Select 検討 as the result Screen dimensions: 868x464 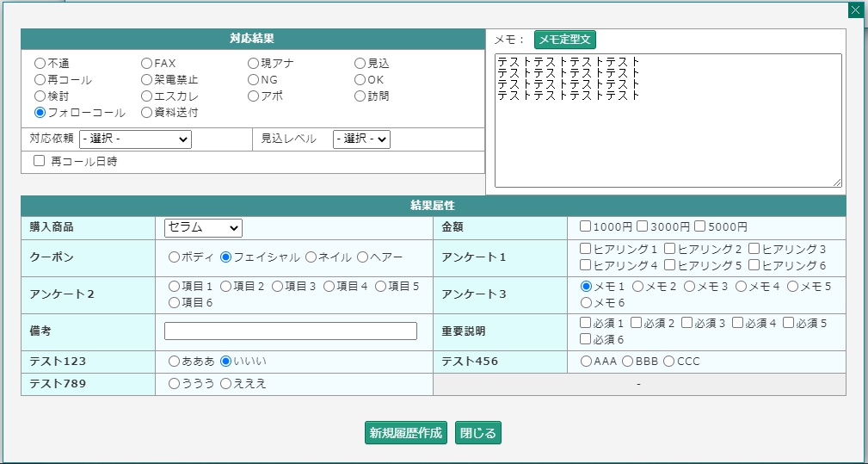pyautogui.click(x=40, y=96)
